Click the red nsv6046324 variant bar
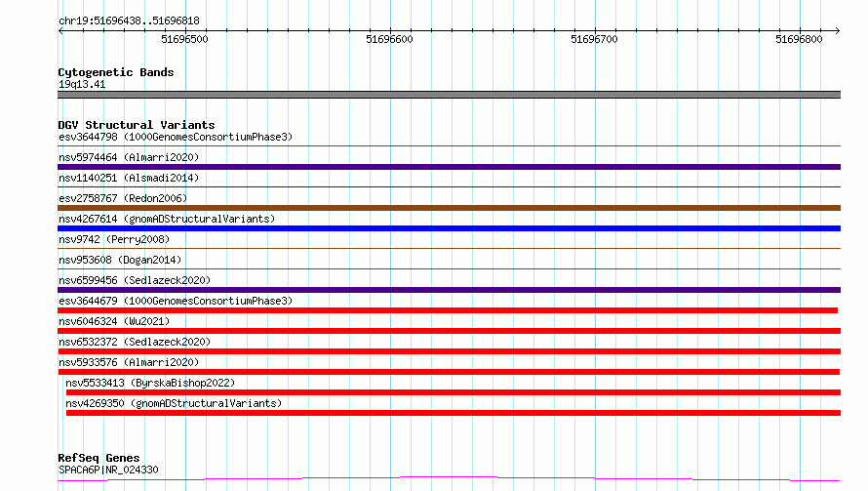The height and width of the screenshot is (491, 868). pos(449,331)
